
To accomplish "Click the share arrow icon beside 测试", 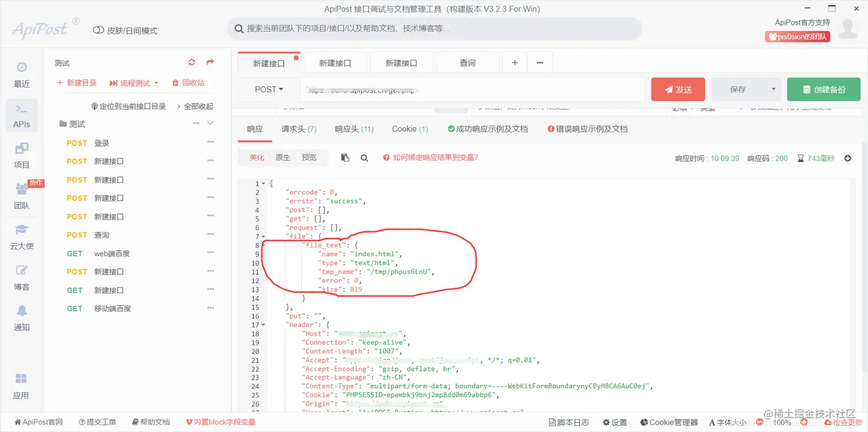I will coord(210,63).
